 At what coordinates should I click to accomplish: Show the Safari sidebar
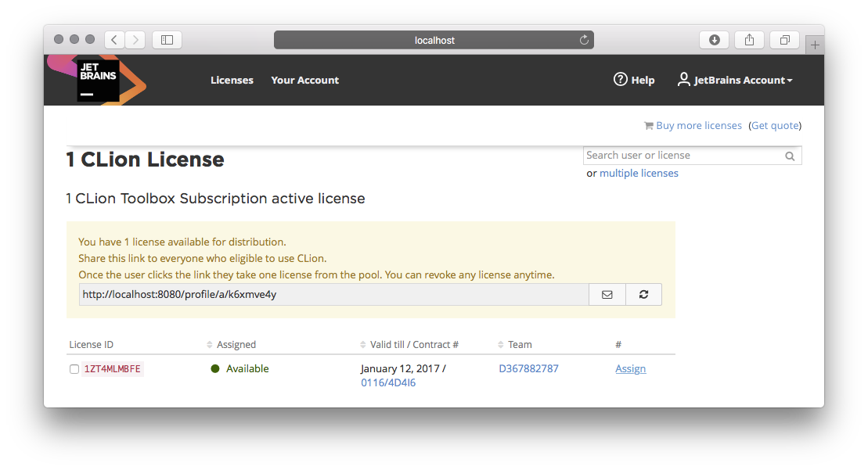(167, 40)
